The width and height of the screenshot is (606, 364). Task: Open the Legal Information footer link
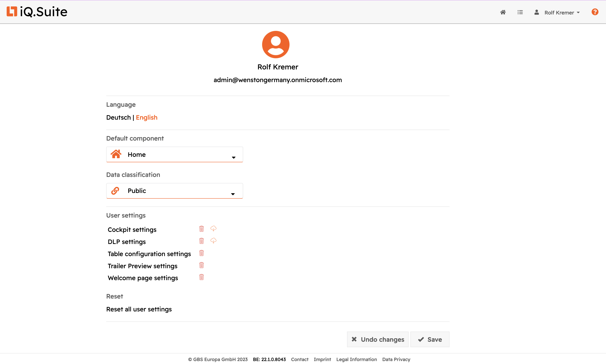point(357,359)
